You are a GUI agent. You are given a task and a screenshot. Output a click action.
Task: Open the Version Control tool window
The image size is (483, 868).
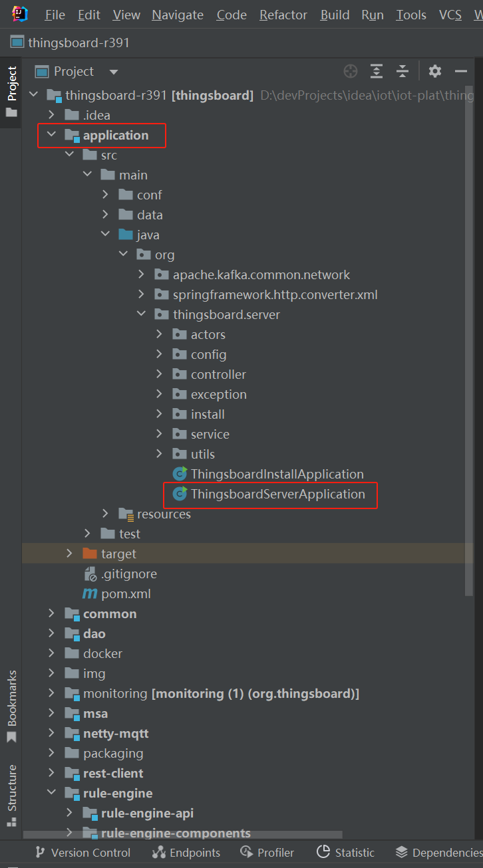coord(82,852)
